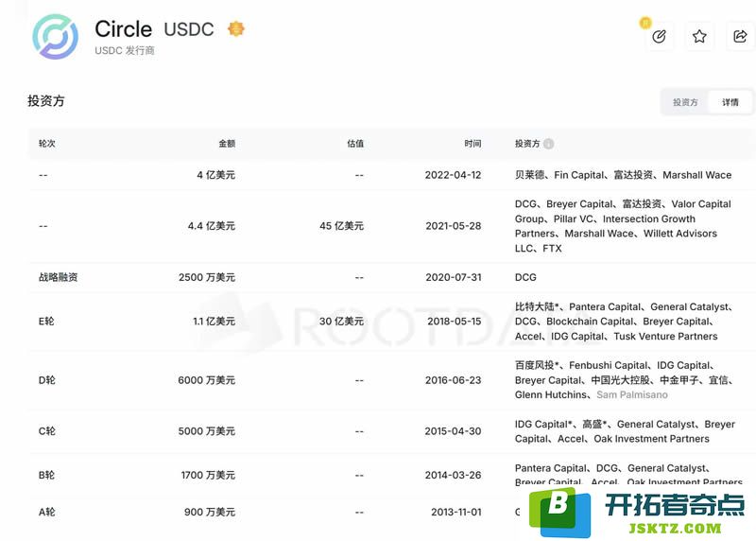Click the 时间 column header
This screenshot has height=541, width=756.
tap(472, 144)
